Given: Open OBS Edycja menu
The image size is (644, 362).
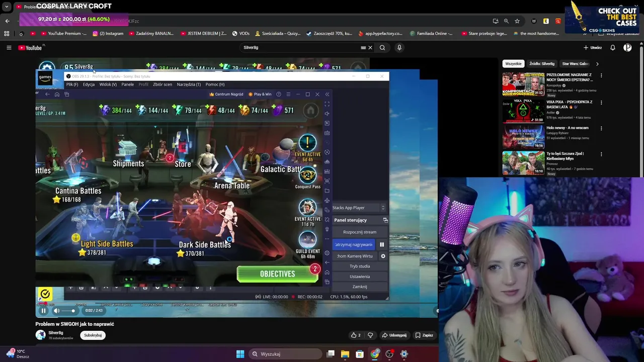Looking at the screenshot, I should [89, 84].
